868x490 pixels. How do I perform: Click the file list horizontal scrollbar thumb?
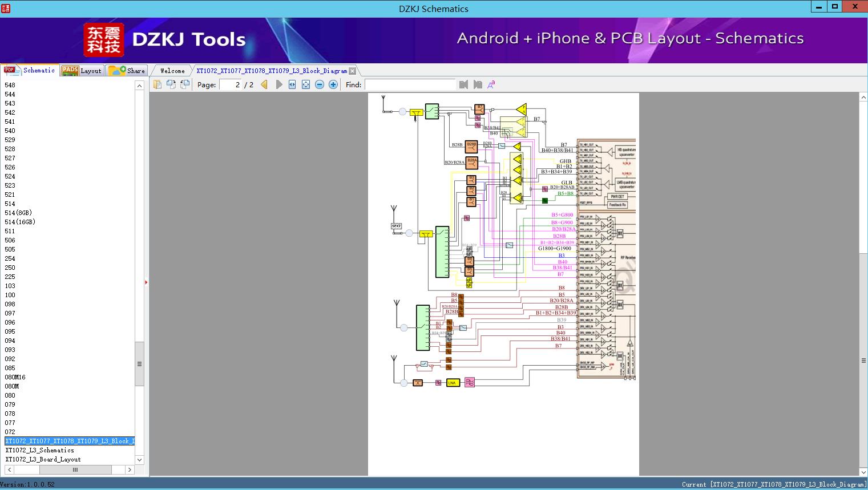coord(75,469)
